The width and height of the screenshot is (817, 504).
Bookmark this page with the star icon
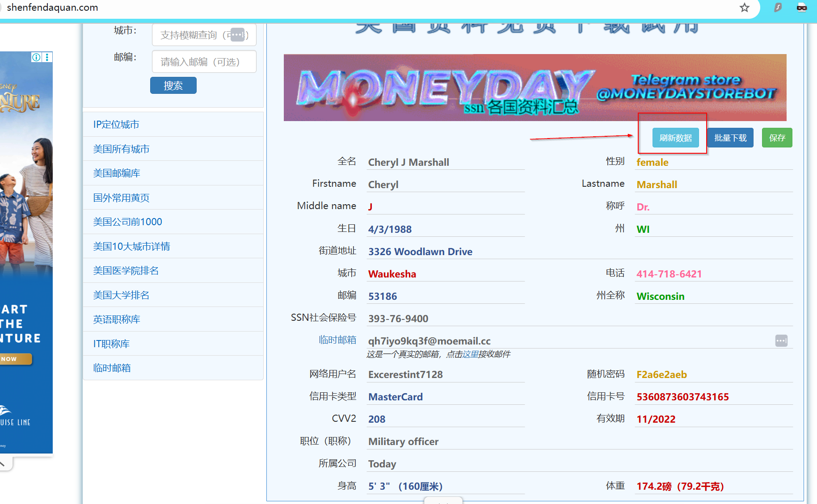744,8
